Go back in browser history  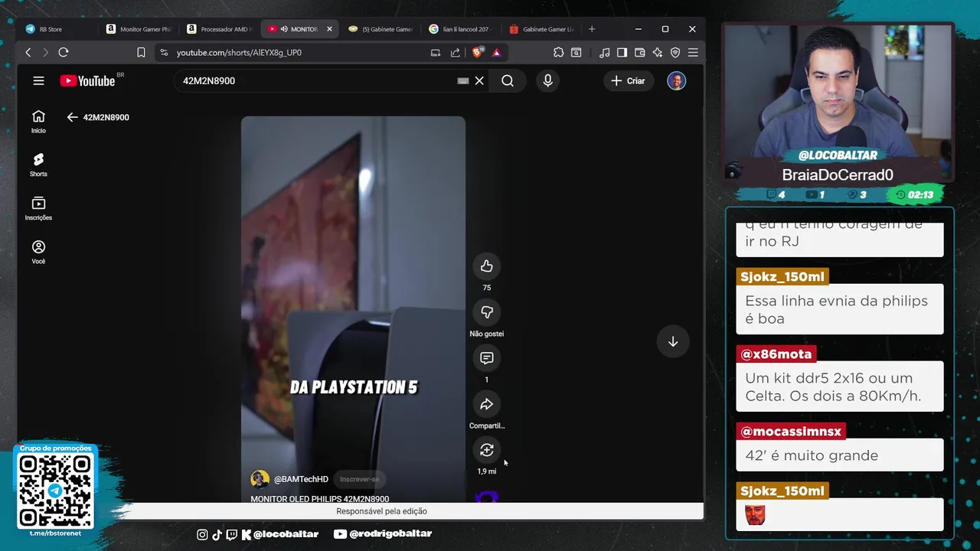point(28,52)
